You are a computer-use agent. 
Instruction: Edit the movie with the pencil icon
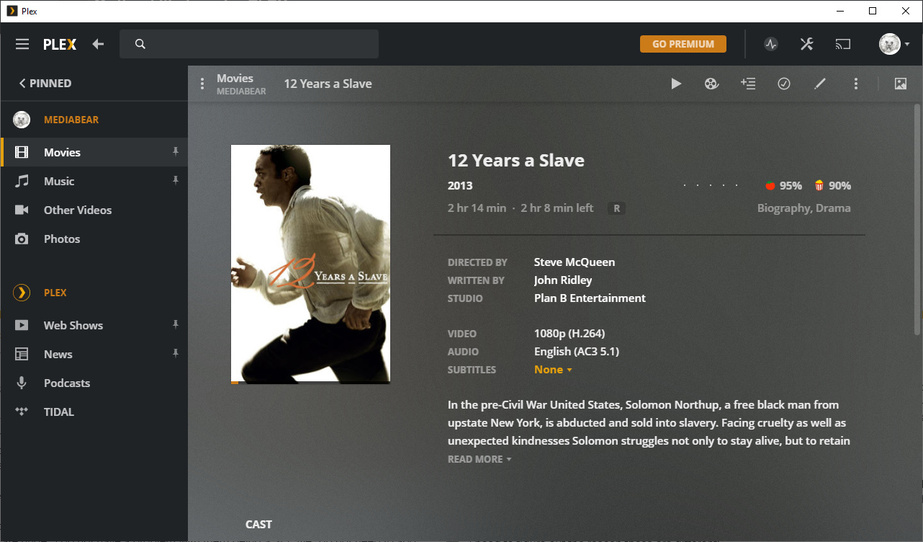point(820,84)
